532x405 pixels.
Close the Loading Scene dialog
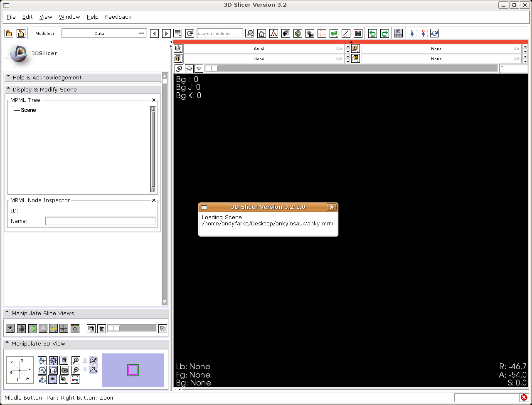331,207
